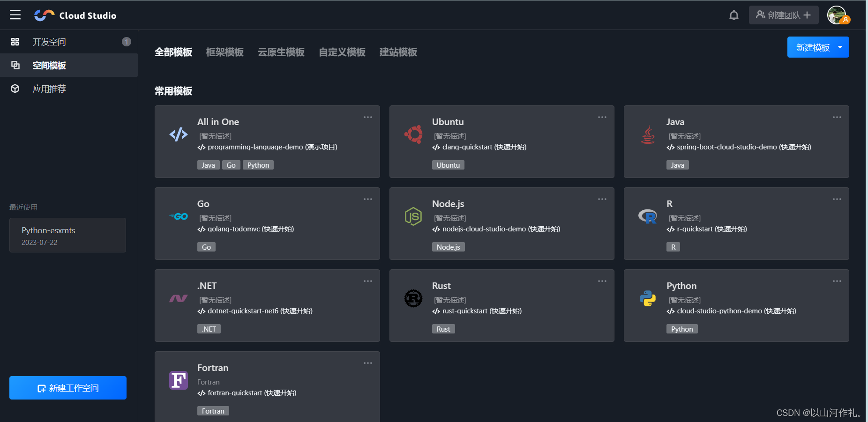Click the 空间模板 sidebar icon
This screenshot has width=868, height=422.
coord(15,65)
